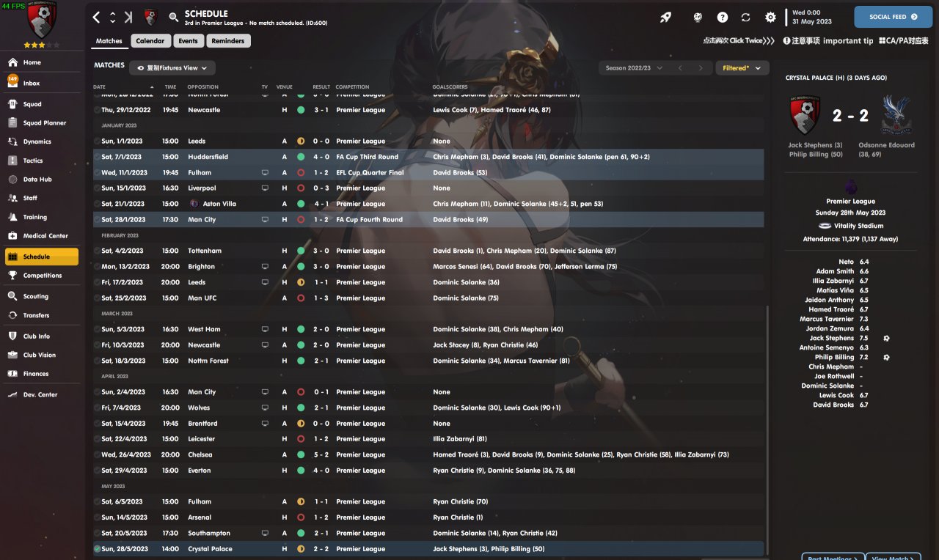939x560 pixels.
Task: Tick the Arsenal 14/5/2023 row checkbox
Action: [98, 517]
